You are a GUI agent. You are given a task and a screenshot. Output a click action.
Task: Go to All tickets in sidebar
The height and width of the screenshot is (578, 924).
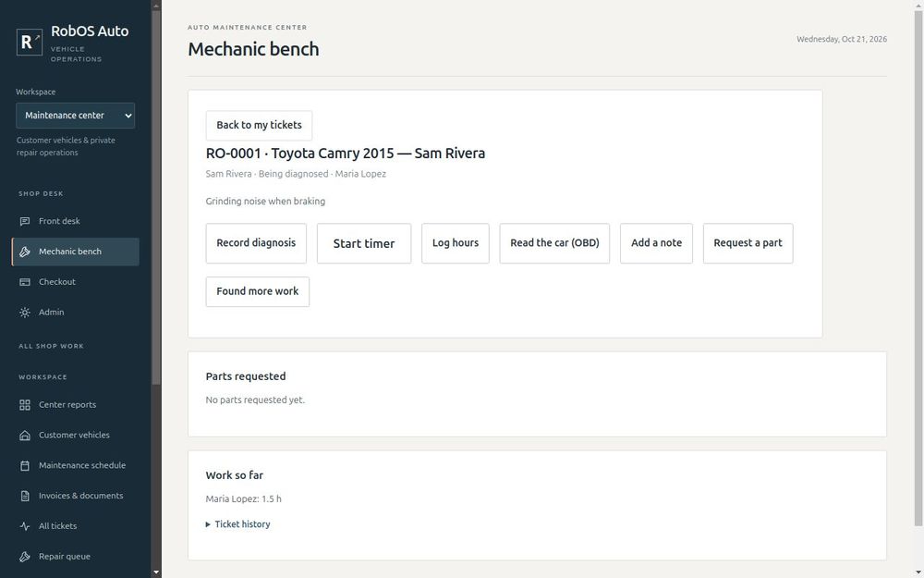(76, 526)
